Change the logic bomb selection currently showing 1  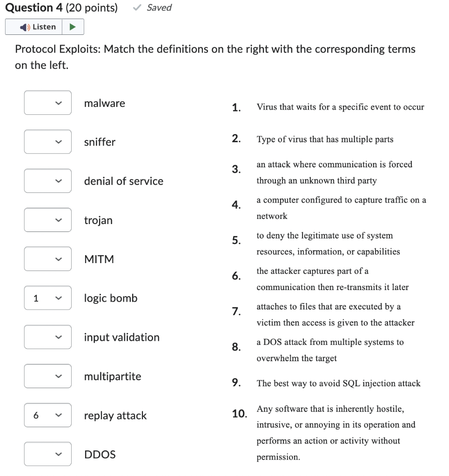[x=47, y=297]
